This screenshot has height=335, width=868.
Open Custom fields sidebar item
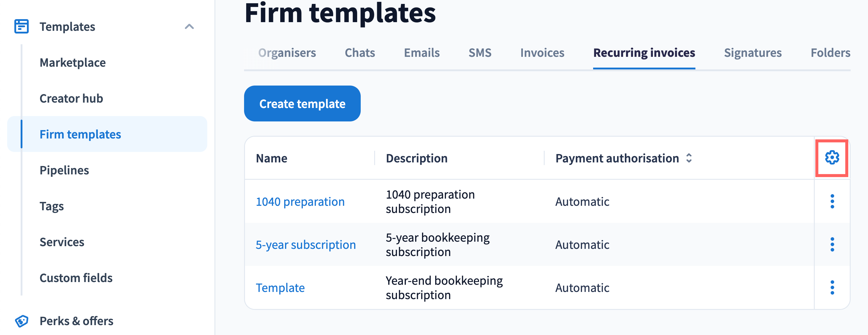pos(76,278)
